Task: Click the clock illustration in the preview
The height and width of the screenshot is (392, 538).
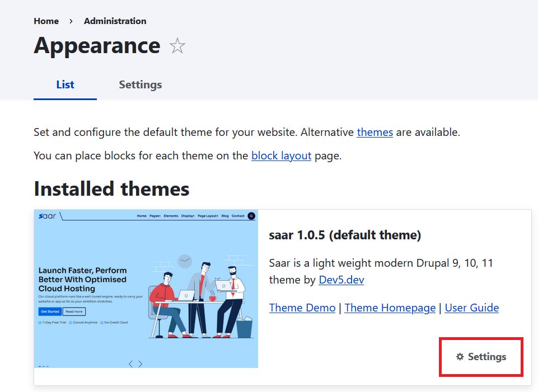Action: pos(185,261)
